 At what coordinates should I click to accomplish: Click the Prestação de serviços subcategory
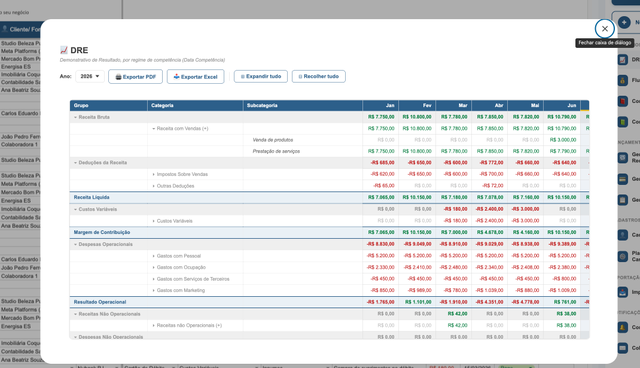point(276,151)
